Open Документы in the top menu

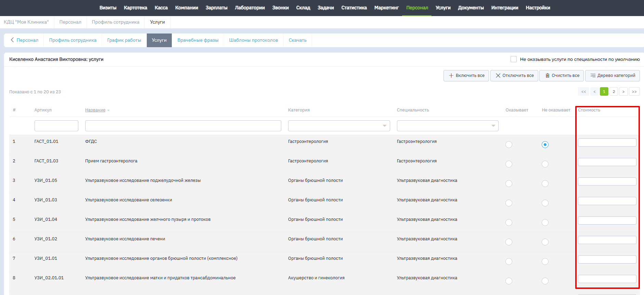pyautogui.click(x=471, y=8)
